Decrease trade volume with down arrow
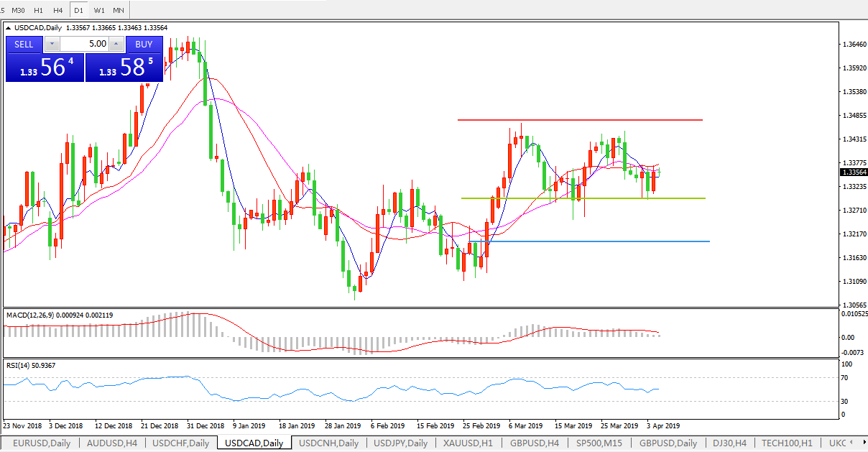The image size is (868, 452). [x=52, y=44]
